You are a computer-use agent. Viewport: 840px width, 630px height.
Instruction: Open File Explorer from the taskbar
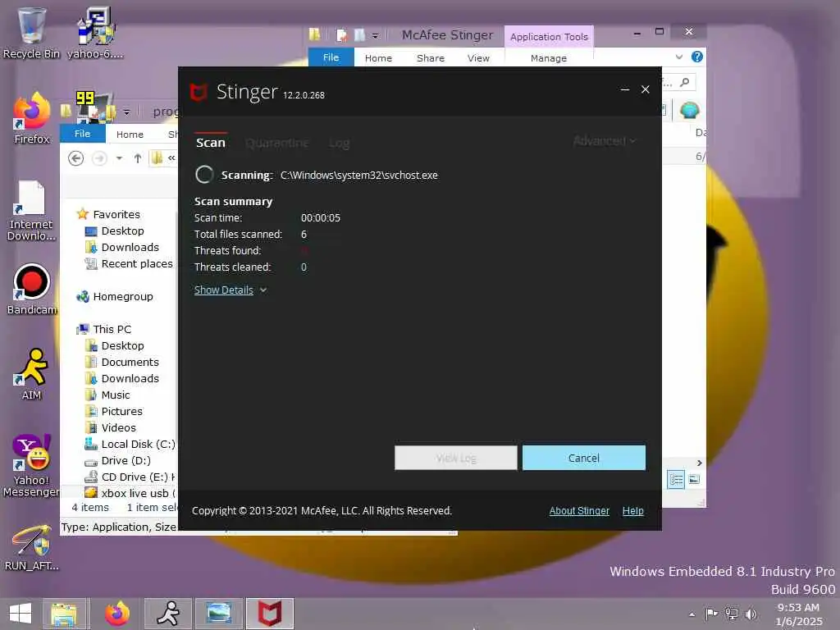(x=64, y=614)
